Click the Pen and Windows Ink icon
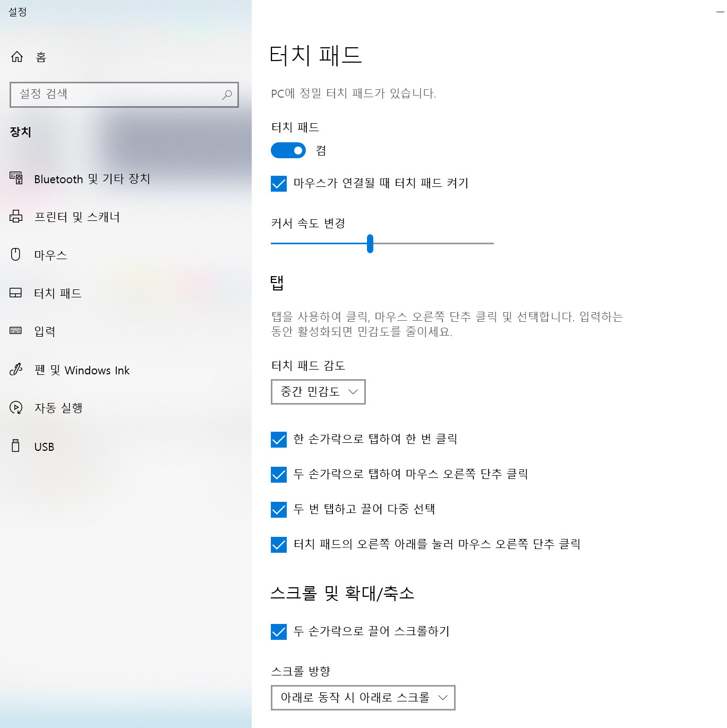Image resolution: width=727 pixels, height=728 pixels. (16, 370)
